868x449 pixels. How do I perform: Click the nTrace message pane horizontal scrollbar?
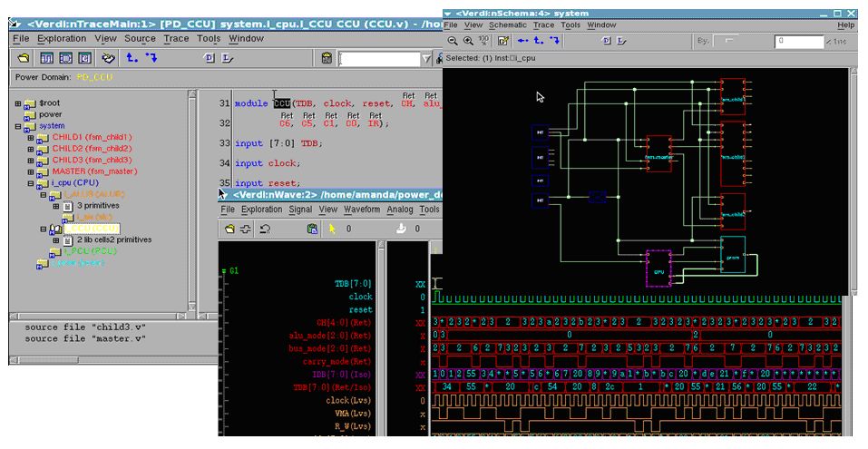click(x=114, y=360)
